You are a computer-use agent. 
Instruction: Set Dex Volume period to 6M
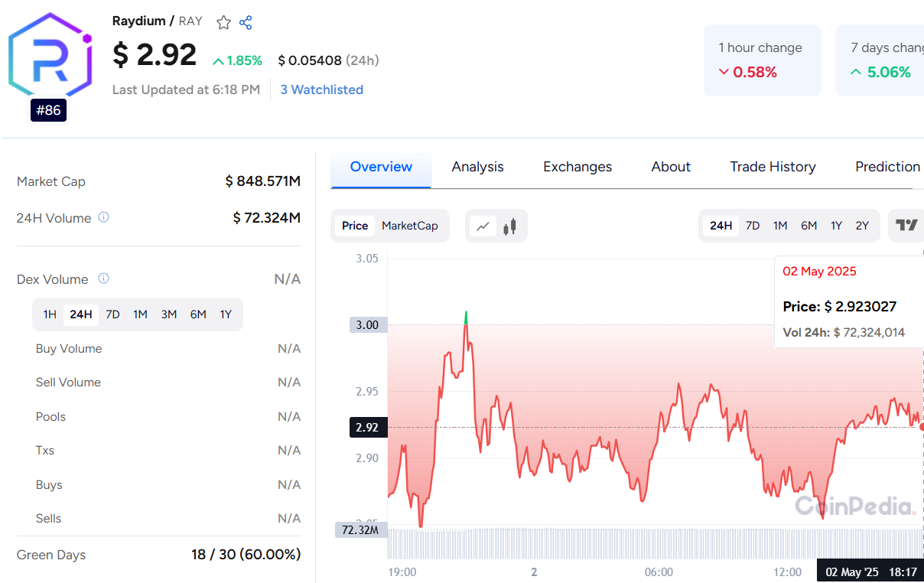[198, 314]
